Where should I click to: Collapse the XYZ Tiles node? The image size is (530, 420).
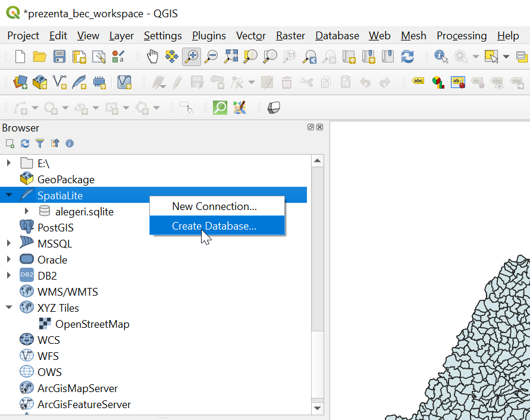point(9,308)
